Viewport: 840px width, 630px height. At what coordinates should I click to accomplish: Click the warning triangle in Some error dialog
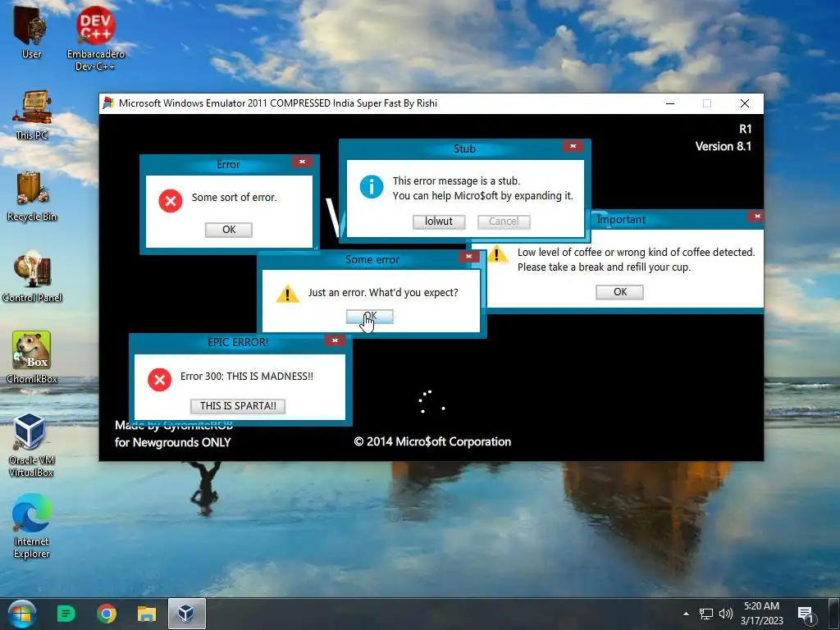coord(287,294)
